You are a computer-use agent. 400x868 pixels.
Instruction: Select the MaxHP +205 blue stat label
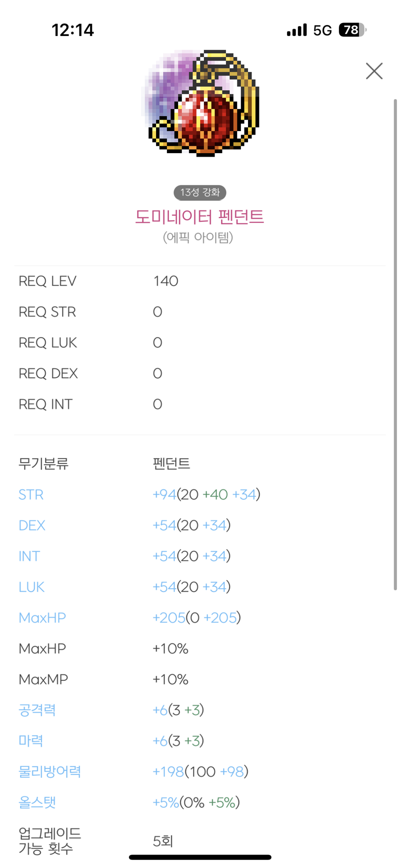pos(42,618)
